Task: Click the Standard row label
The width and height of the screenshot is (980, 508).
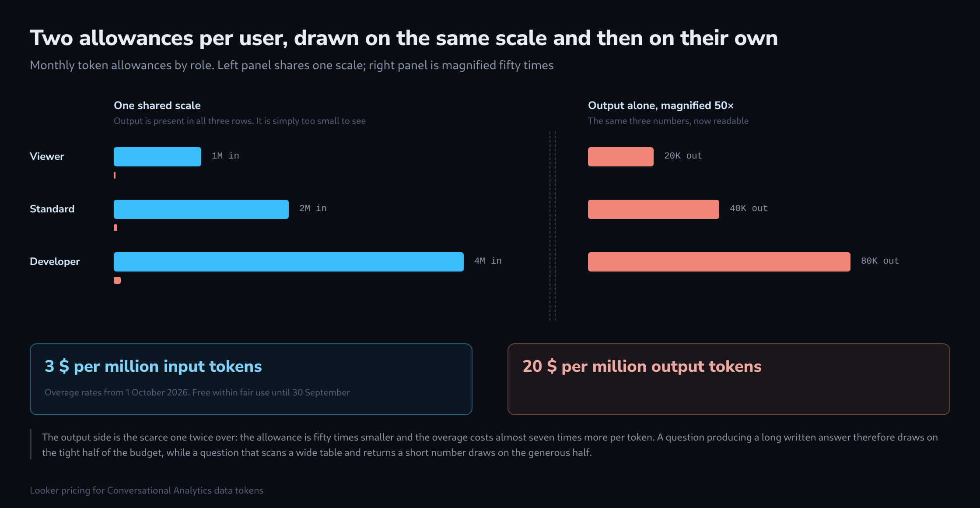Action: 52,209
